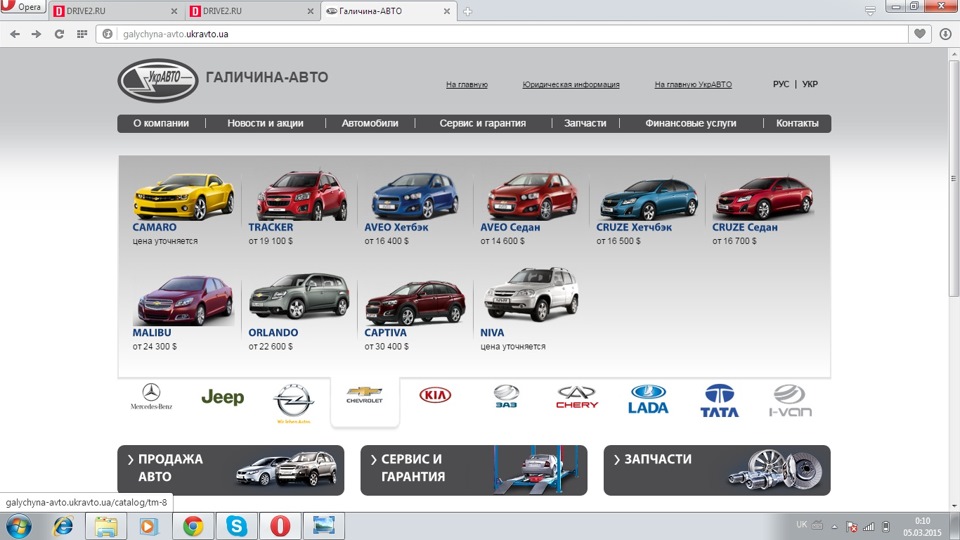
Task: Choose the Chevrolet brand logo
Action: tap(364, 395)
